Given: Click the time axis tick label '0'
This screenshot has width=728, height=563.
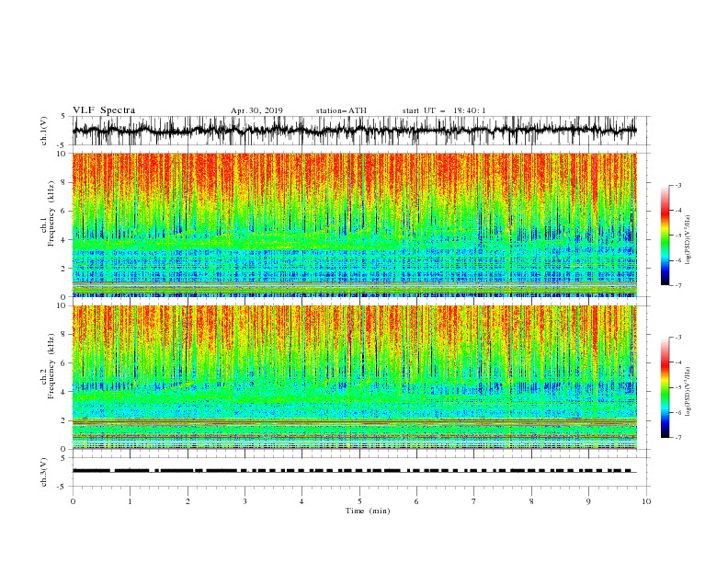Looking at the screenshot, I should pos(73,501).
